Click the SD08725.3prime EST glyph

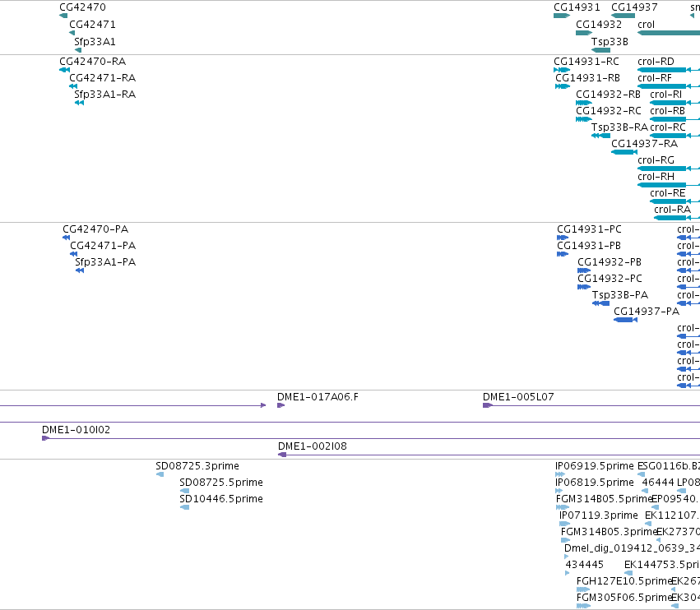point(160,474)
